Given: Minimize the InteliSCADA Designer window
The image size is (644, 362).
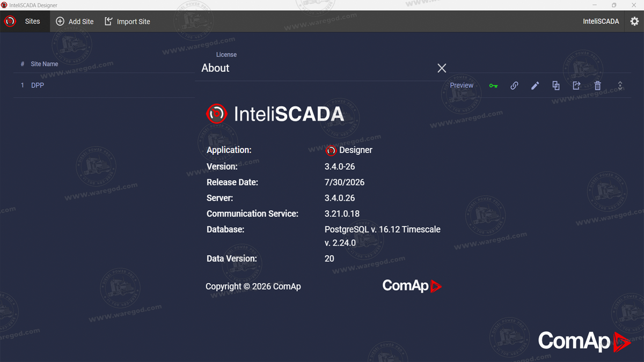Looking at the screenshot, I should (x=595, y=5).
